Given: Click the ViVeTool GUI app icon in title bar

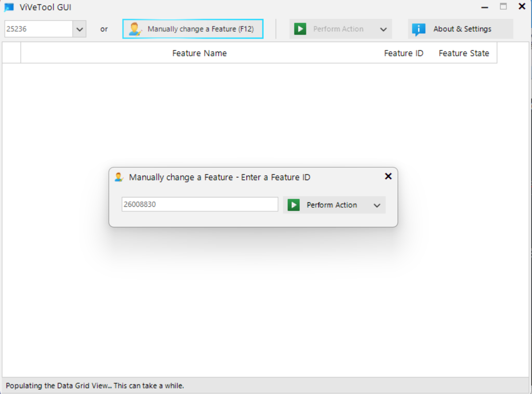Looking at the screenshot, I should [9, 7].
